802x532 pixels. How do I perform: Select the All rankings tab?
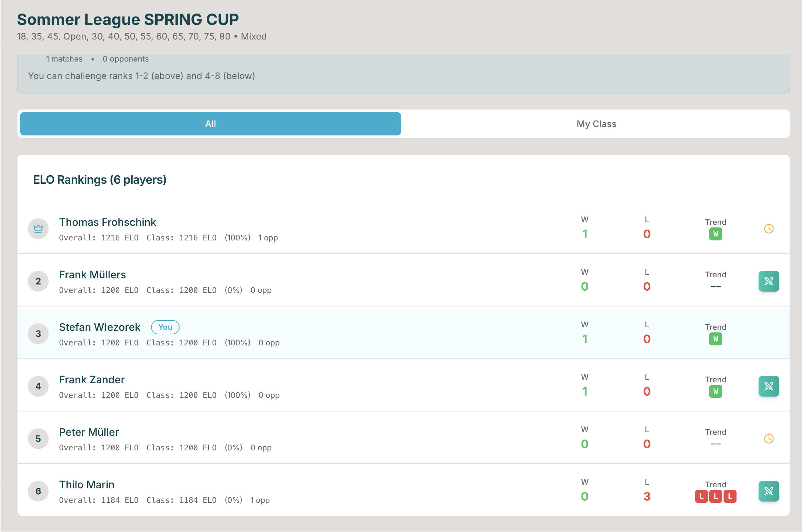click(x=210, y=124)
